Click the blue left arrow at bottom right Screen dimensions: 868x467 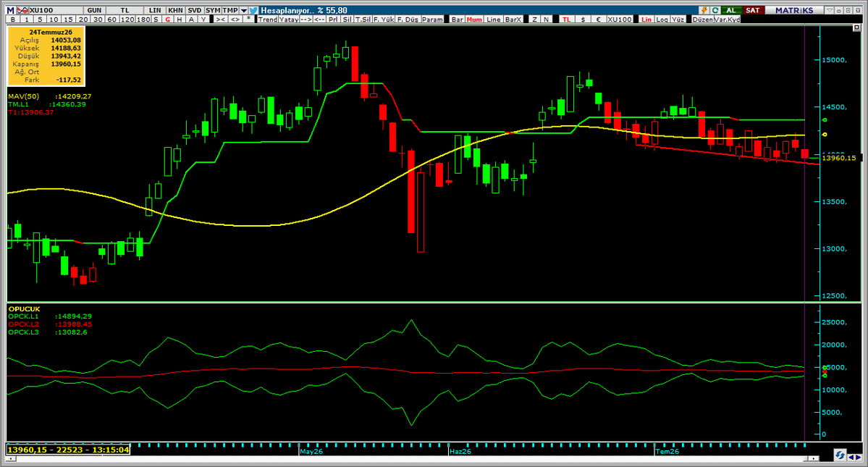point(851,457)
